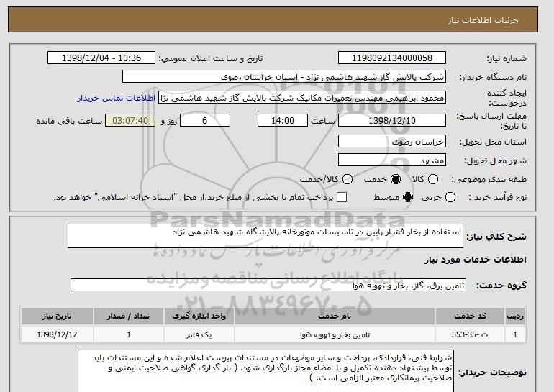The width and height of the screenshot is (554, 392).
Task: Toggle the اسناد خزانه اسلامی payment checkbox
Action: pyautogui.click(x=342, y=197)
